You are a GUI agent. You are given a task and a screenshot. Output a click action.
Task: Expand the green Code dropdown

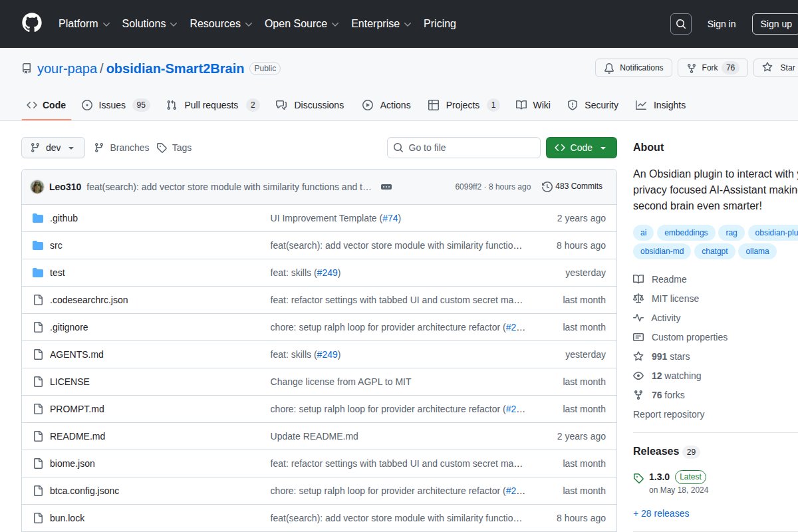coord(581,148)
